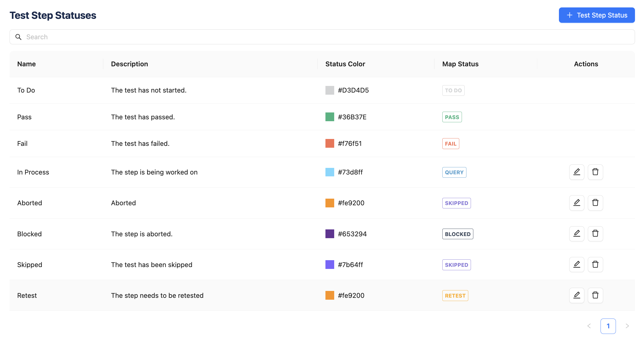Click the Skipped row violet swatch
The image size is (644, 340).
coord(330,264)
